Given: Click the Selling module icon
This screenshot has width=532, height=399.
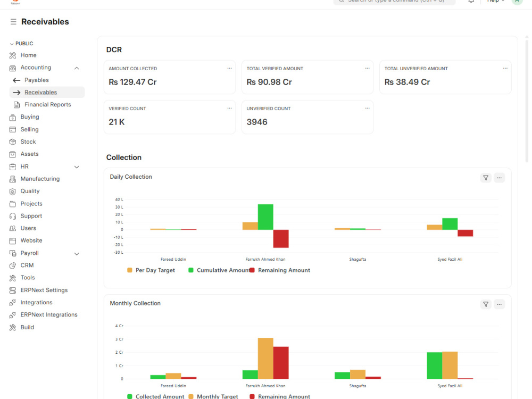Looking at the screenshot, I should (x=13, y=130).
